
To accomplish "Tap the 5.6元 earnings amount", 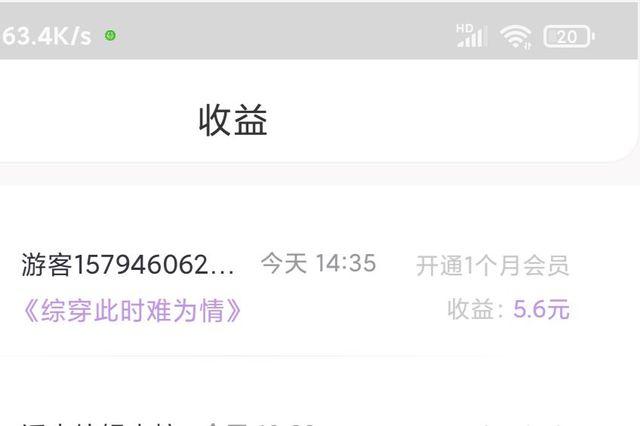I will click(541, 309).
